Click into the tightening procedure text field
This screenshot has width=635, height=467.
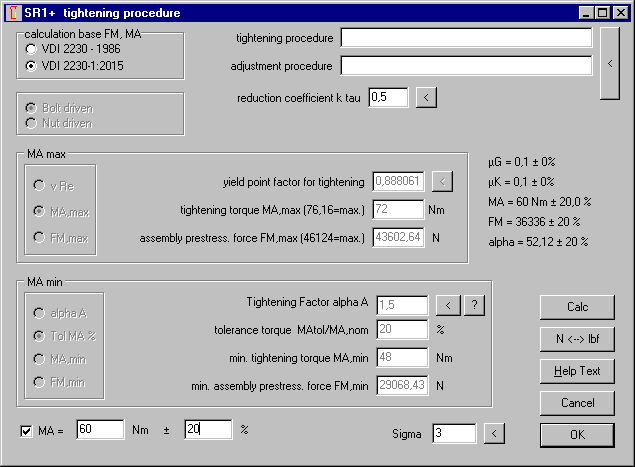[466, 38]
